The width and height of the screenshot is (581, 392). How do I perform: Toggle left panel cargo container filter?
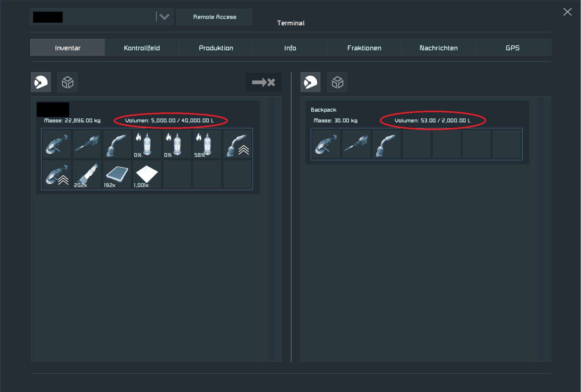[67, 82]
